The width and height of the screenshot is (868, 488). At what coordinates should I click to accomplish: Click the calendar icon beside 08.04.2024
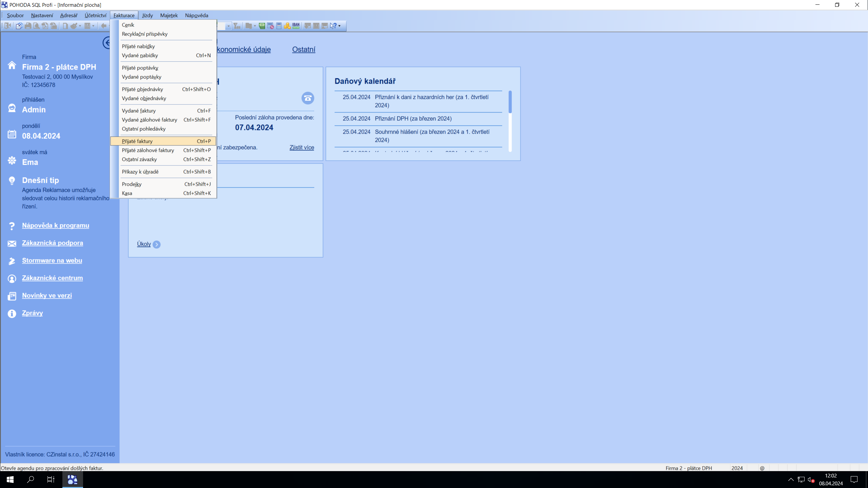click(12, 134)
